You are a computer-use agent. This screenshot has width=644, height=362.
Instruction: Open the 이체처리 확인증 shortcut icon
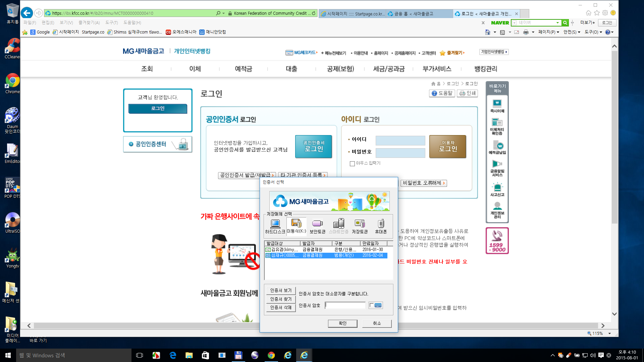pyautogui.click(x=497, y=126)
